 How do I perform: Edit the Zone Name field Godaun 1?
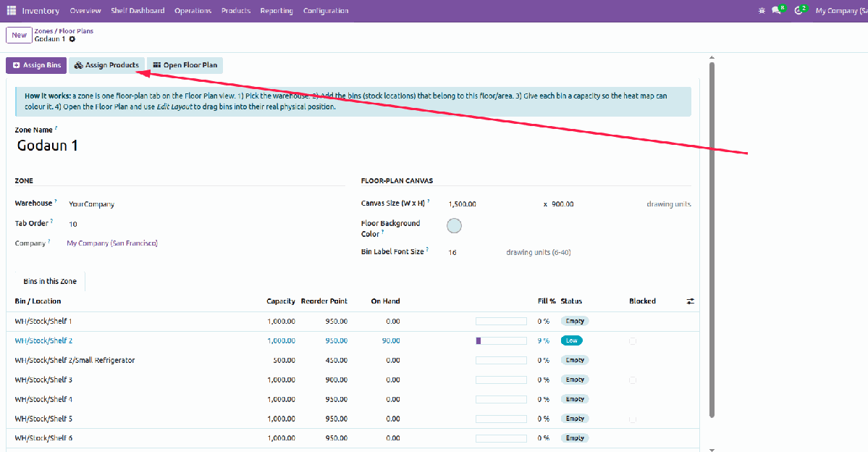pyautogui.click(x=48, y=146)
